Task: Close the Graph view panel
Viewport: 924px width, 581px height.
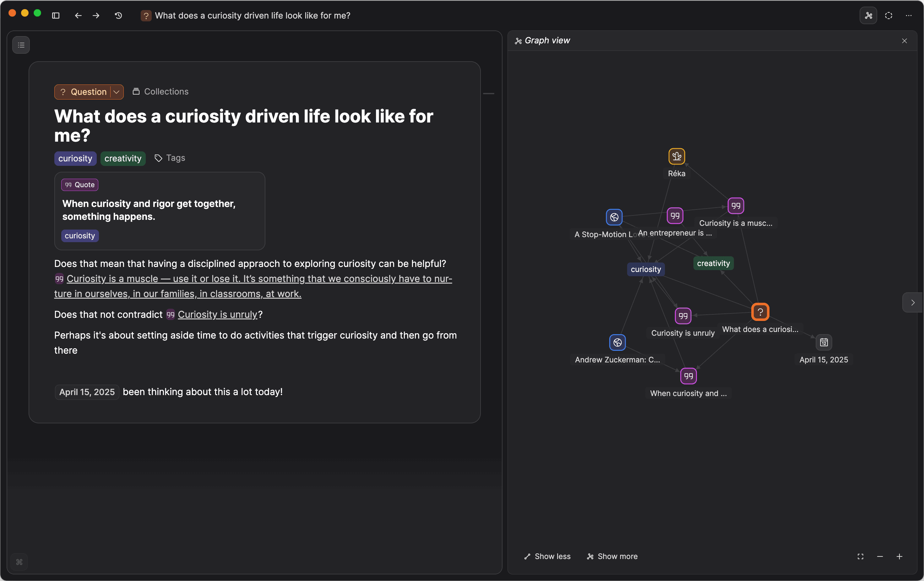Action: click(x=904, y=41)
